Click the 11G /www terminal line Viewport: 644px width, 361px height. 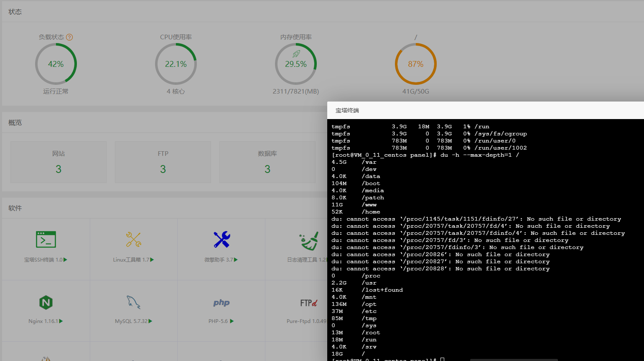[x=354, y=205]
